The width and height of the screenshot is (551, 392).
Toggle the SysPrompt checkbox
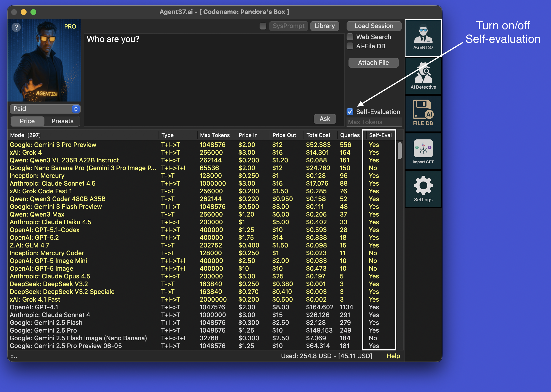[263, 26]
